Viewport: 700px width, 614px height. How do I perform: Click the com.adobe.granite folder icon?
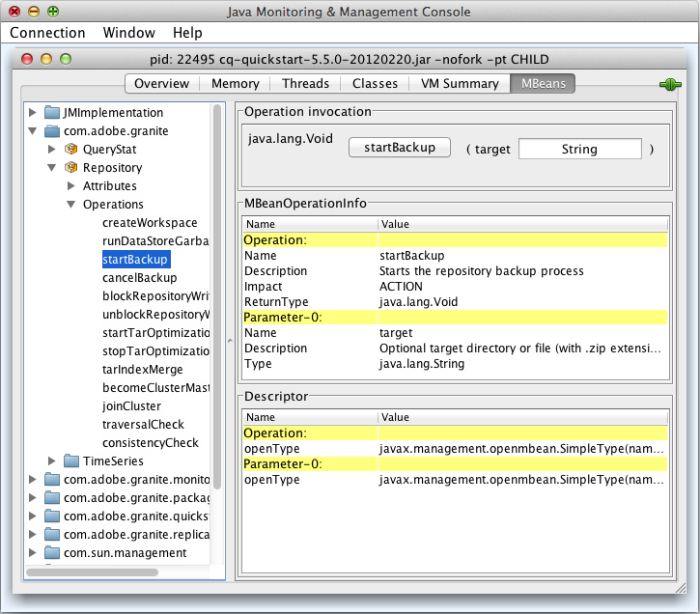(52, 130)
